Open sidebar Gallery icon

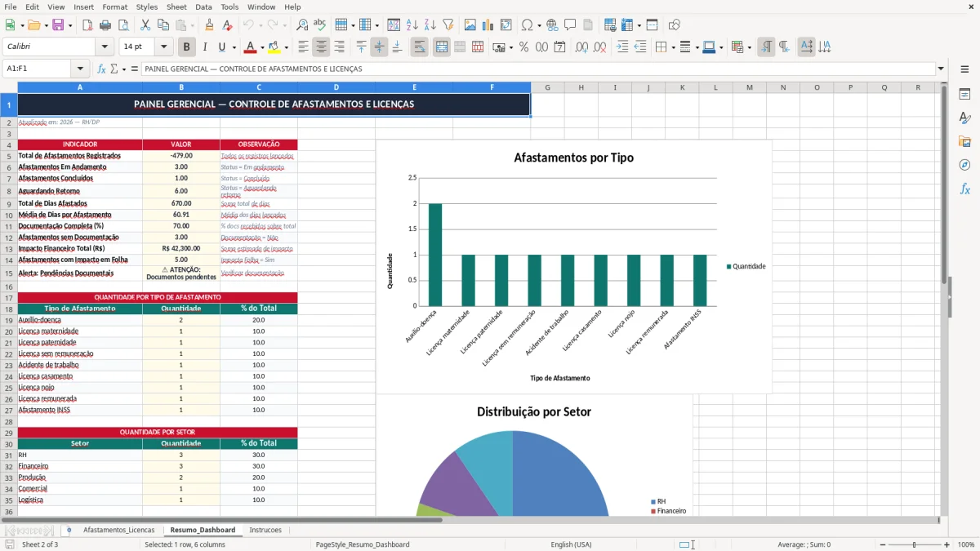(x=964, y=141)
